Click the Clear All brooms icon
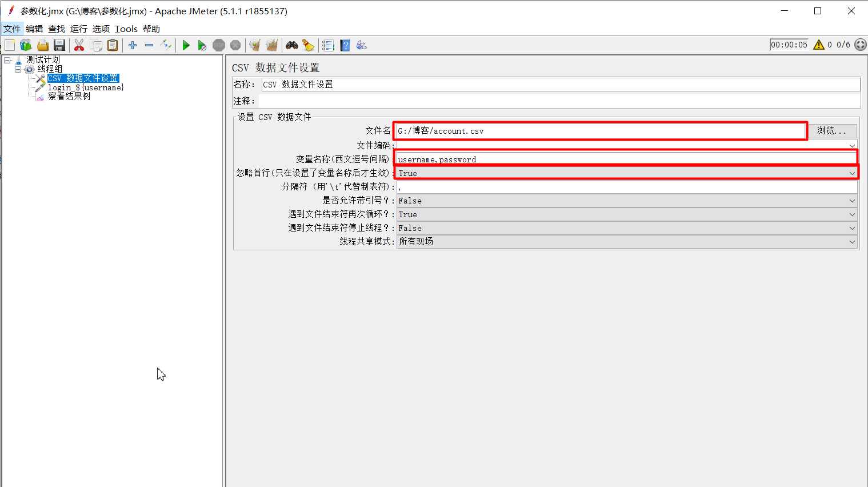Viewport: 868px width, 487px height. [271, 45]
